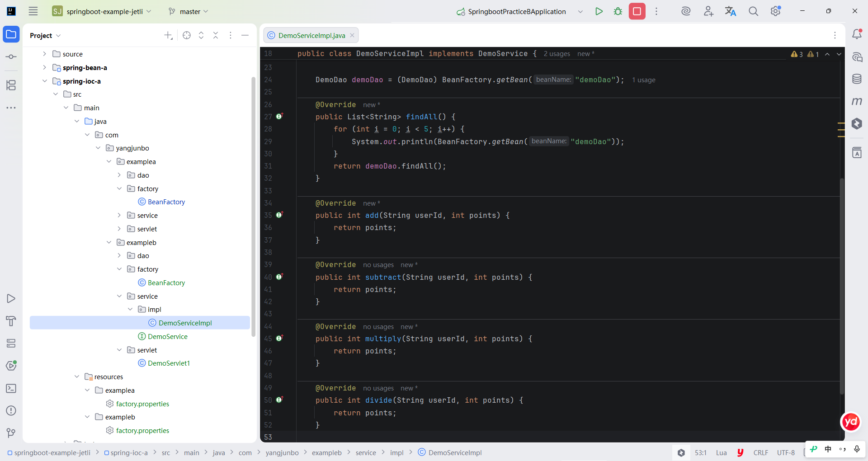Close the DemoServiceImpl.java tab

pos(352,35)
